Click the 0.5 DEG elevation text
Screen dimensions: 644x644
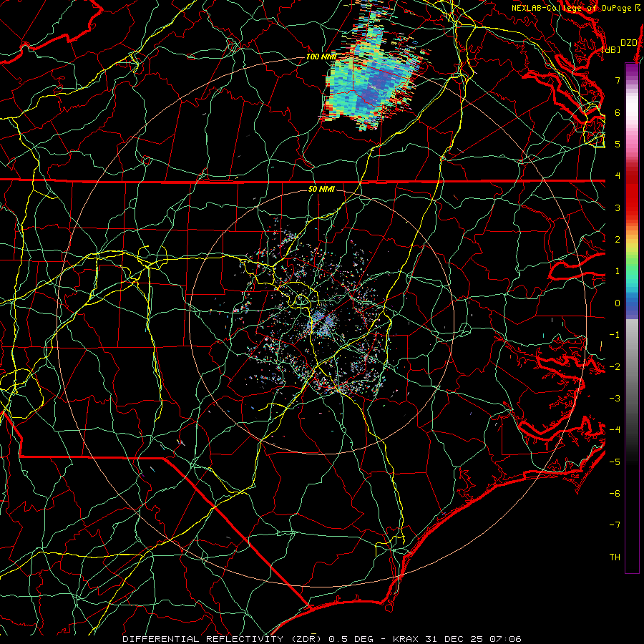point(351,639)
